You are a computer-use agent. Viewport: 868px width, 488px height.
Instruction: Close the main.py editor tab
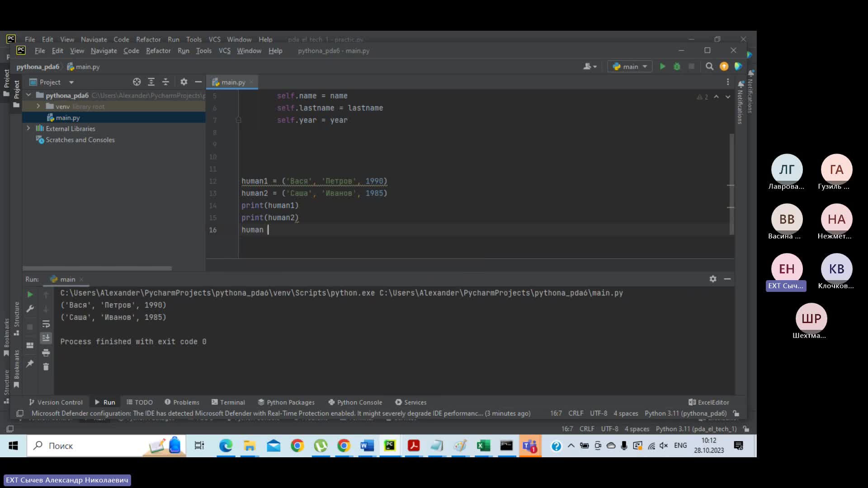tap(251, 82)
